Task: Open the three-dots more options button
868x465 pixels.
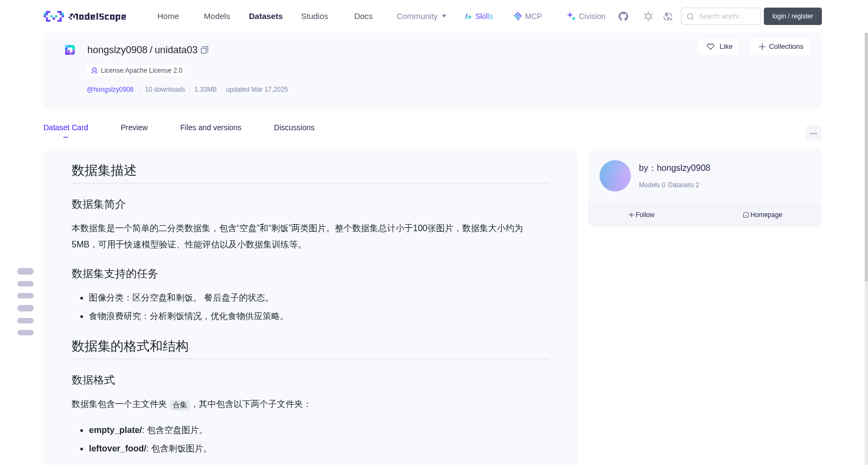Action: click(x=814, y=133)
